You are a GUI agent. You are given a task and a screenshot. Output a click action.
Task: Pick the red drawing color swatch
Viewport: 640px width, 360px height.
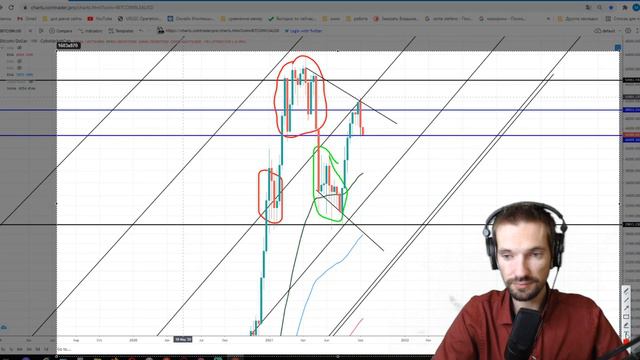626,341
